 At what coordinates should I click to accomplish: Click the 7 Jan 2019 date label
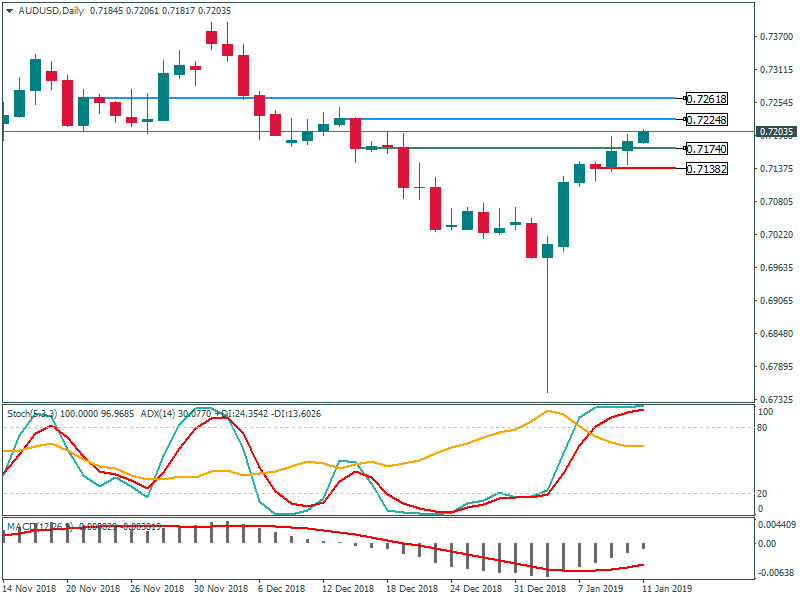click(x=601, y=588)
